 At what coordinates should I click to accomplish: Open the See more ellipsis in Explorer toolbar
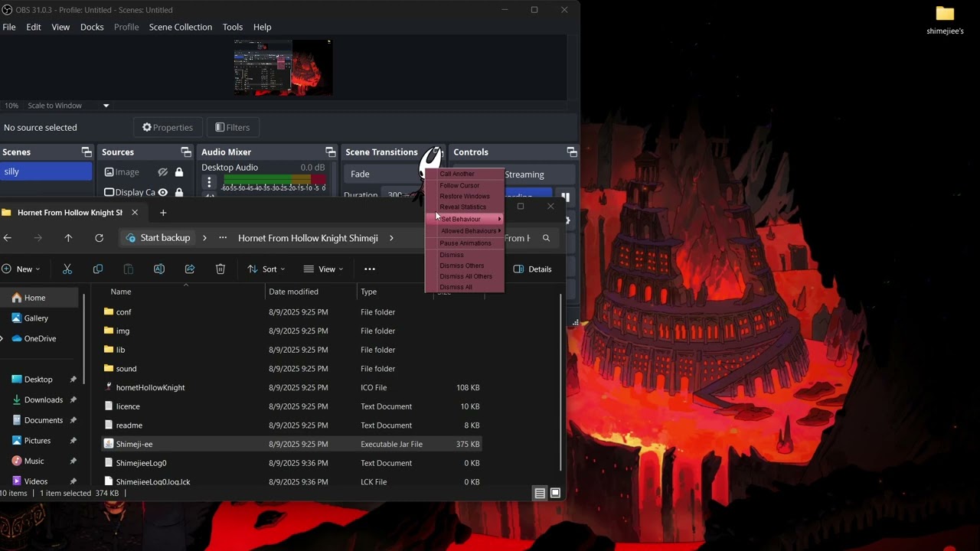370,269
